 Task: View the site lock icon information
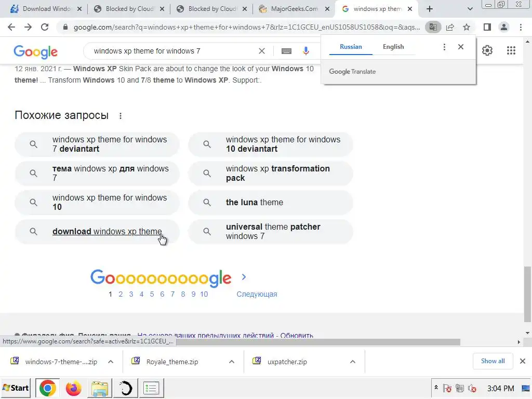coord(65,27)
